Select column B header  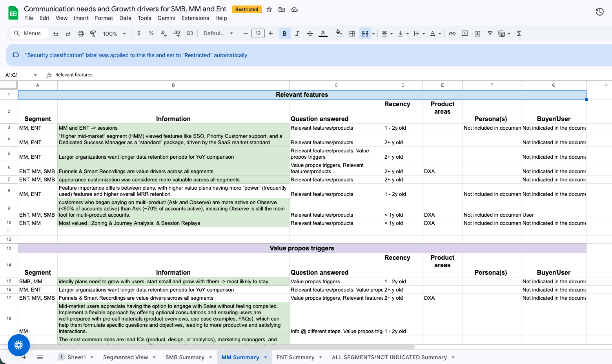point(173,85)
